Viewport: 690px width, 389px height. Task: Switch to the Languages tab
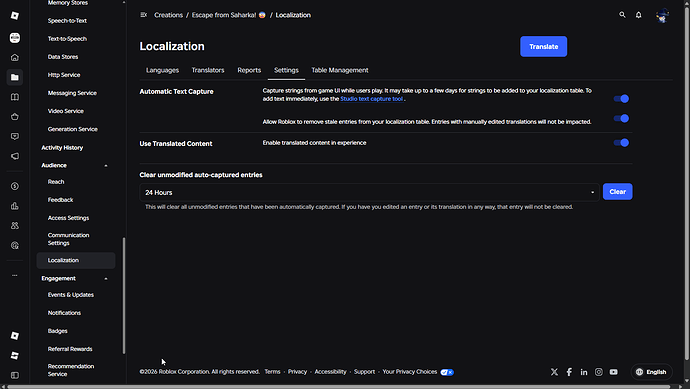click(162, 70)
